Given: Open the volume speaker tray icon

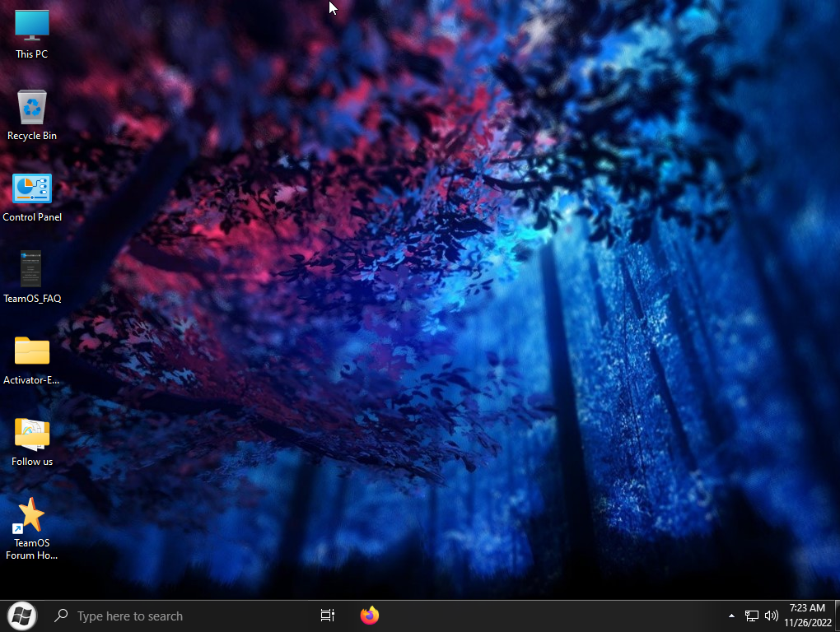Looking at the screenshot, I should (772, 616).
